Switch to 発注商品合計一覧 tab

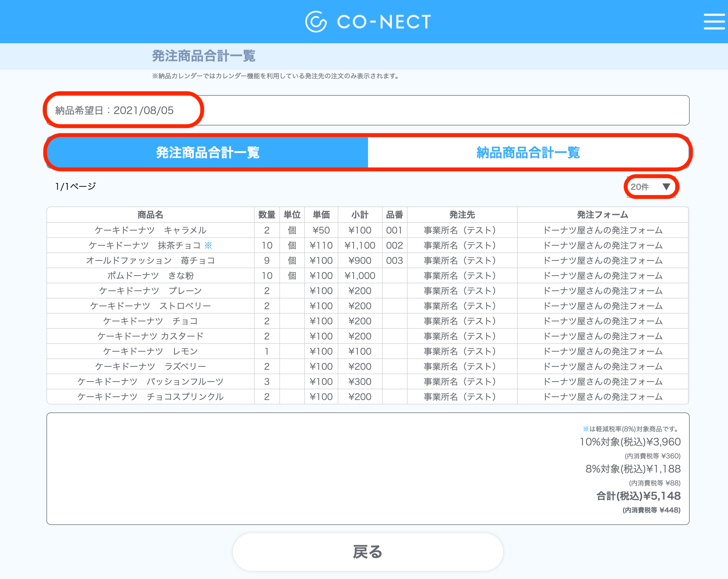(208, 152)
